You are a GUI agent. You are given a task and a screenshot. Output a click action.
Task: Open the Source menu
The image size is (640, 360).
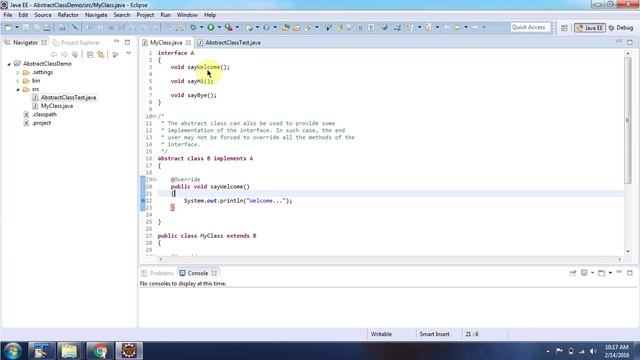pos(43,15)
